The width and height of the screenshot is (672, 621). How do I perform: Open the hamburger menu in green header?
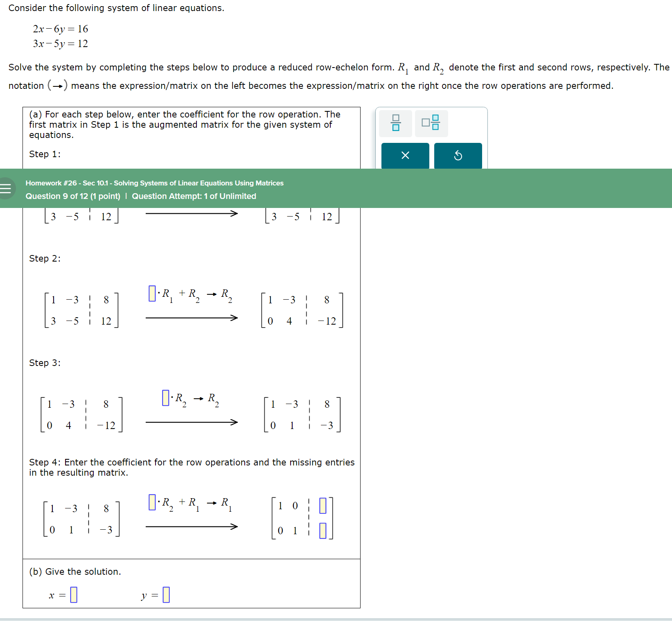(x=6, y=188)
